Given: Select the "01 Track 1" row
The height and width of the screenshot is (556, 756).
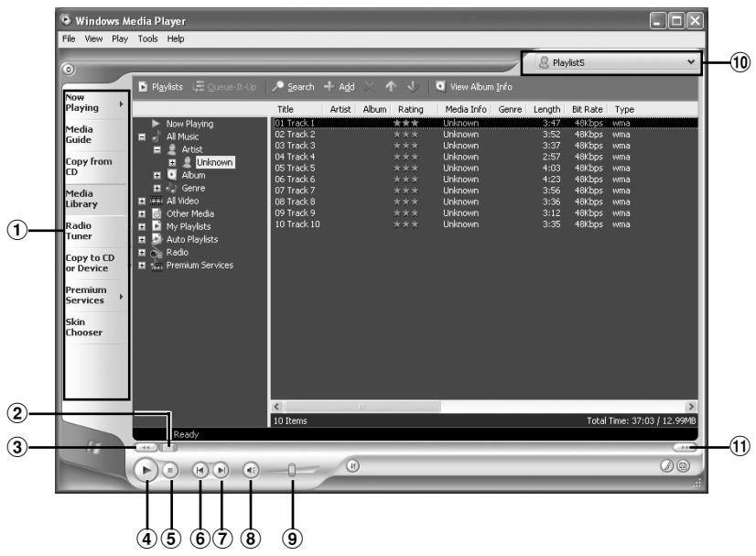Looking at the screenshot, I should coord(484,123).
